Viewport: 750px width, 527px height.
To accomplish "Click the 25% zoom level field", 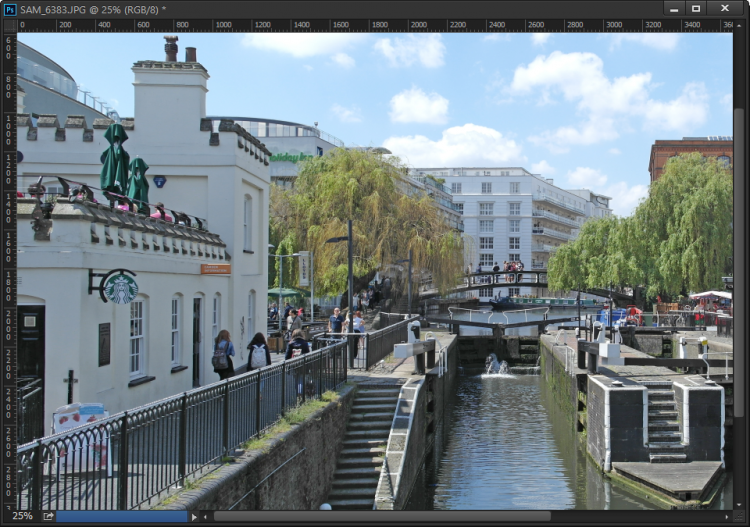I will [22, 516].
